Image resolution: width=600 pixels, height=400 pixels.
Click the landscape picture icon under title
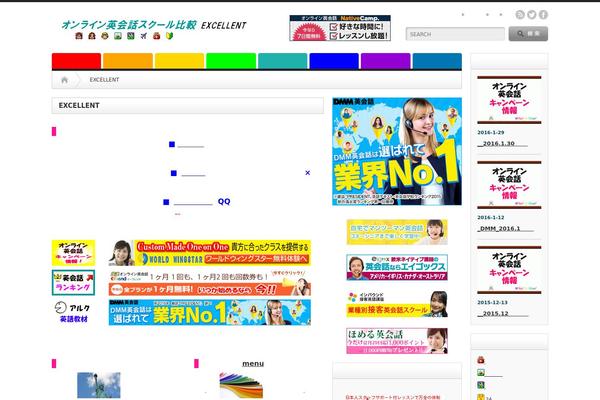pyautogui.click(x=118, y=36)
